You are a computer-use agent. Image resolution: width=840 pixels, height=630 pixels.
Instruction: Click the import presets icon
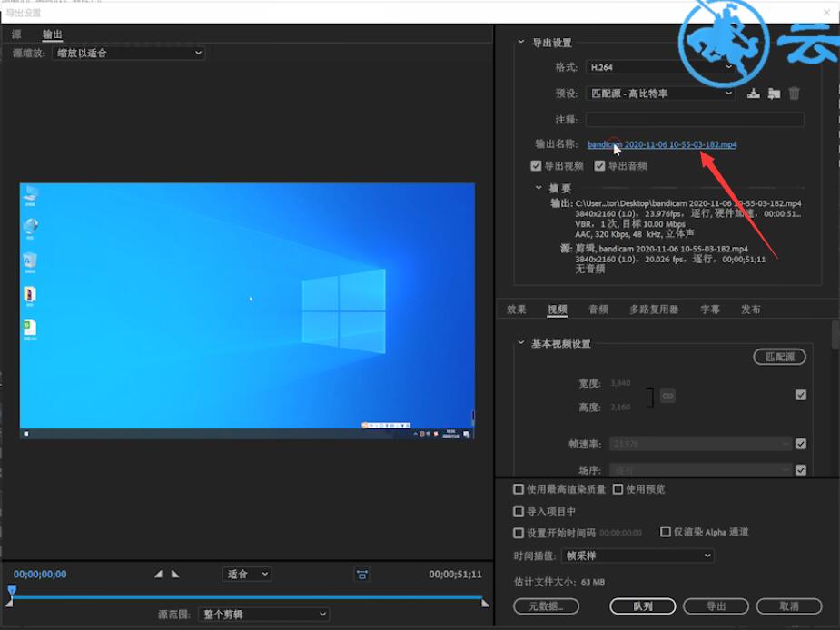pos(774,94)
